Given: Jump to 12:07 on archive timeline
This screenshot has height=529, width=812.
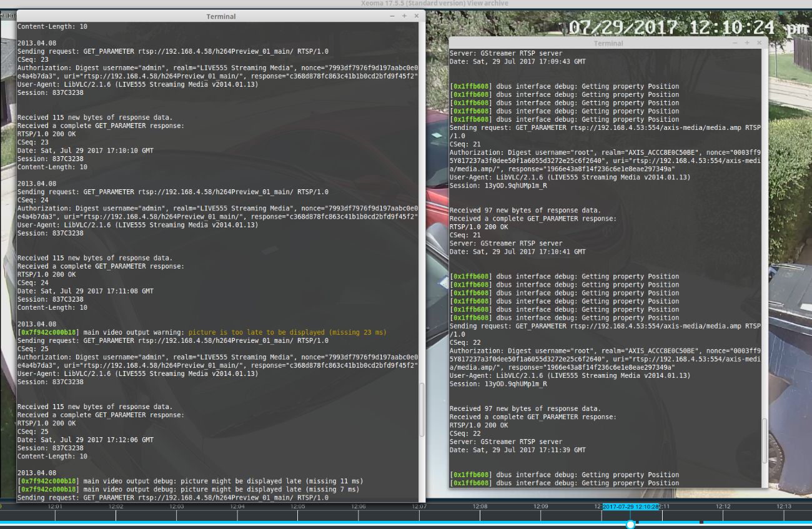Looking at the screenshot, I should 418,507.
